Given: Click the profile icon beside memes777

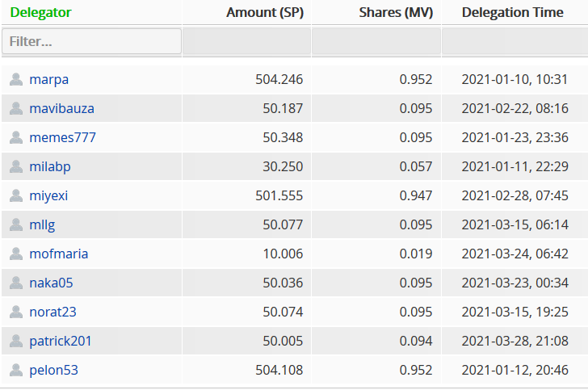Looking at the screenshot, I should click(16, 137).
